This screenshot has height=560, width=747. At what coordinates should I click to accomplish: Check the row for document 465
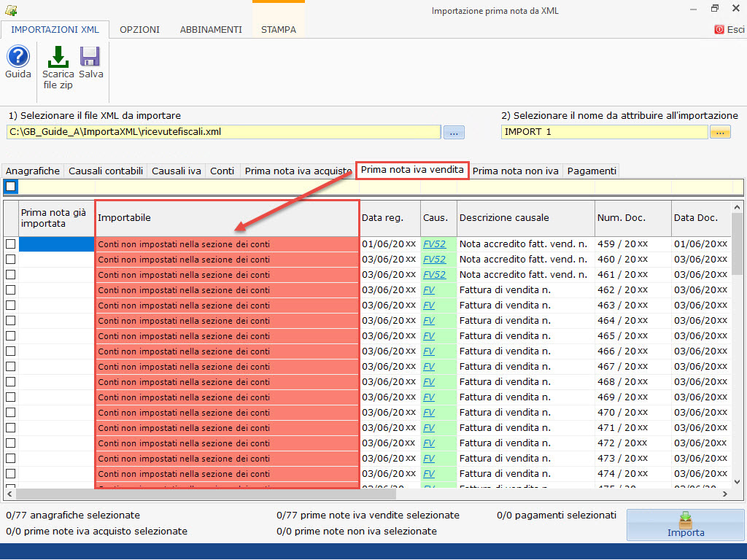(x=10, y=336)
